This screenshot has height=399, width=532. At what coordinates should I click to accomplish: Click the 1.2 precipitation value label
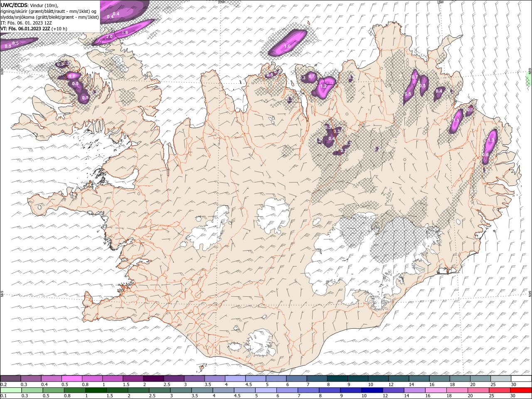(x=324, y=86)
